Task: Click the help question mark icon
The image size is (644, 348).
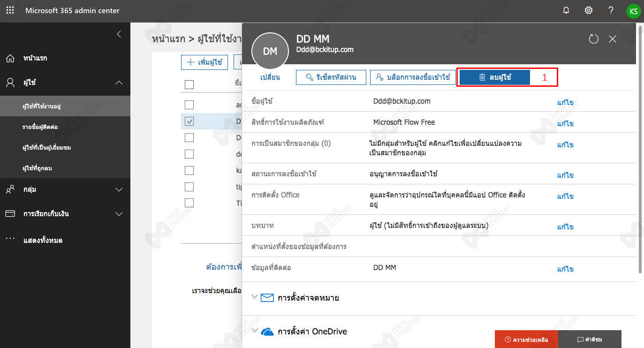Action: click(x=611, y=10)
